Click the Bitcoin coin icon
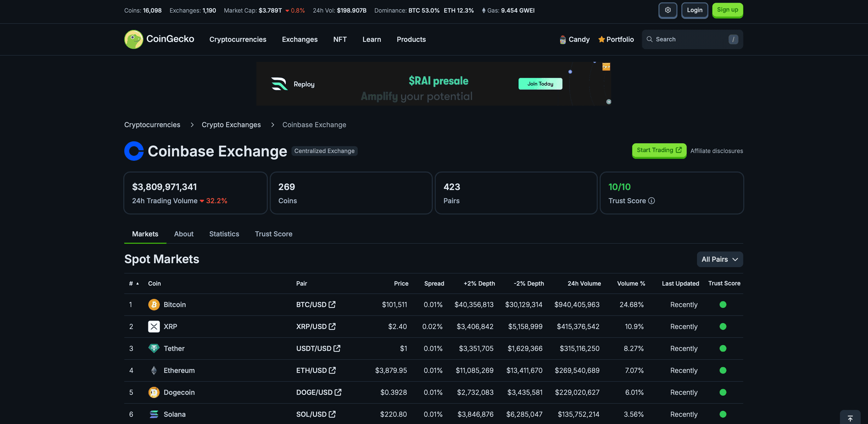 coord(154,305)
